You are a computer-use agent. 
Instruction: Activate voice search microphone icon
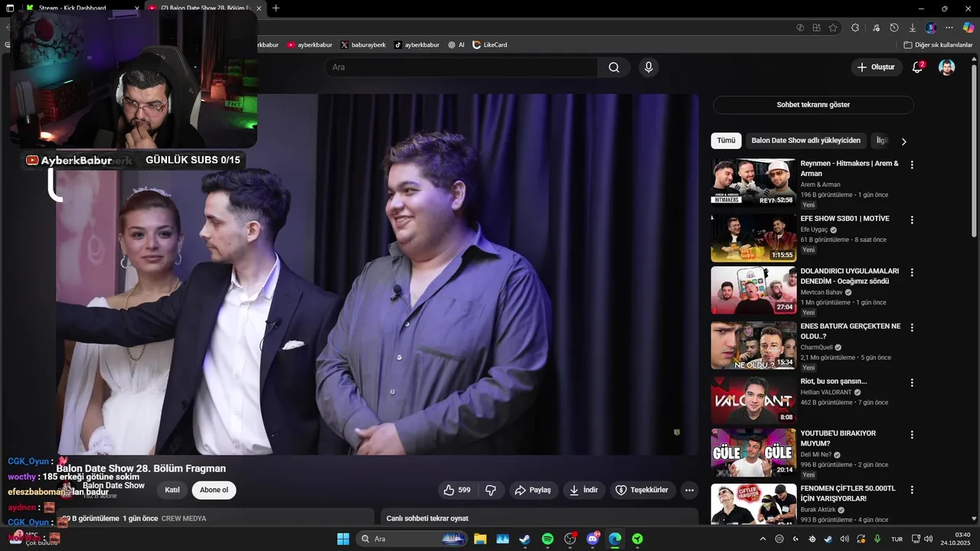648,67
